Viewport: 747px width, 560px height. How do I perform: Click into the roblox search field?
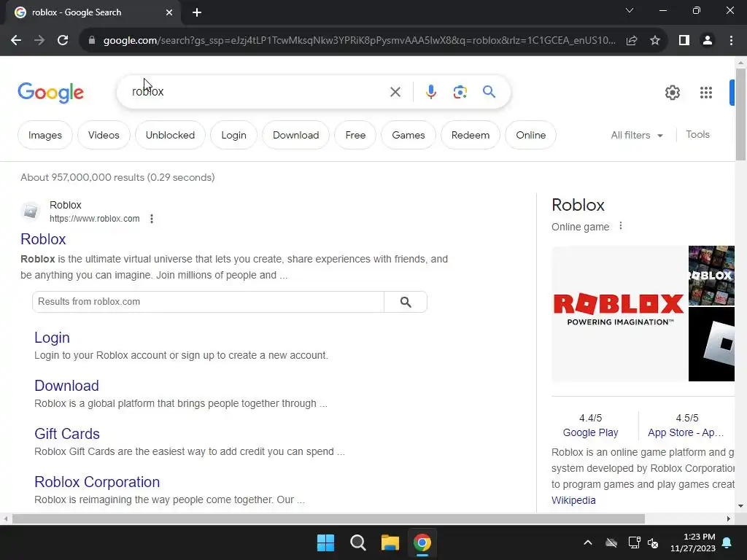tap(258, 92)
